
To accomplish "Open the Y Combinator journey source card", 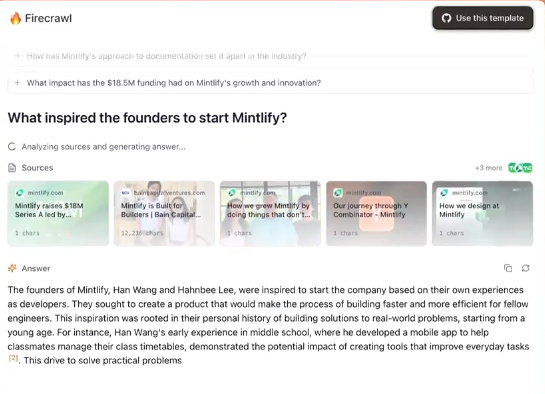I will [x=376, y=213].
